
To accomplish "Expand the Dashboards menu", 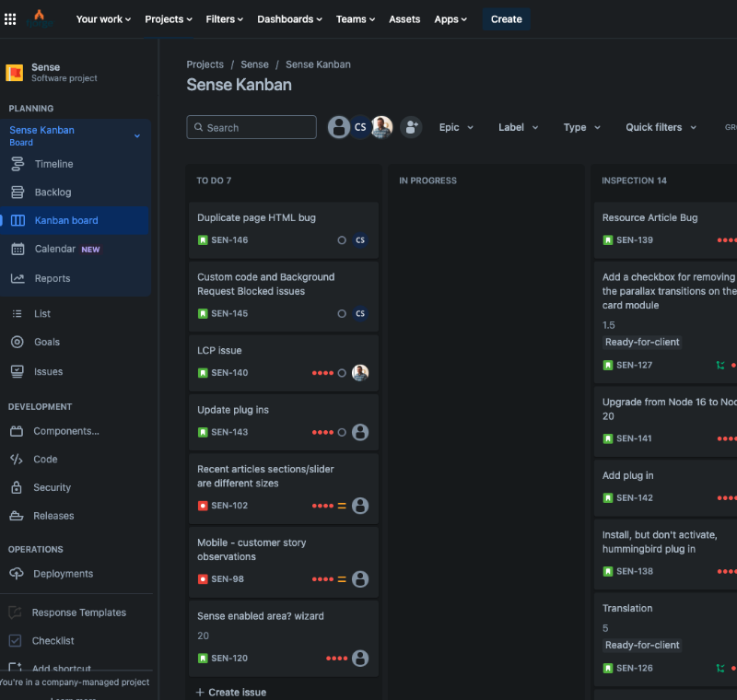I will [289, 19].
